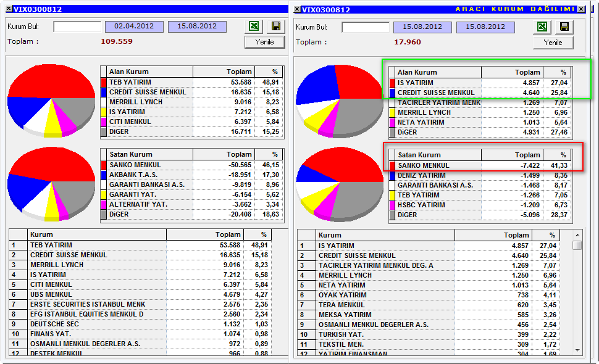Open left panel 15.08.2012 end date field
This screenshot has height=364, width=599.
point(197,27)
